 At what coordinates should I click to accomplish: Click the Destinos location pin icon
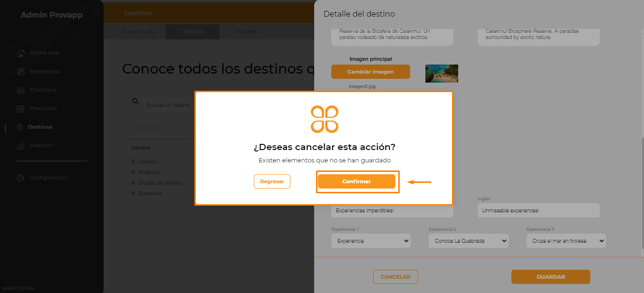(x=19, y=127)
